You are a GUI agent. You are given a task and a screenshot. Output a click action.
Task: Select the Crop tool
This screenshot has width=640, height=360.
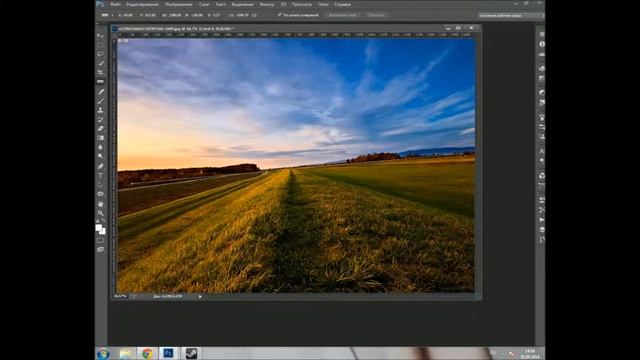pos(100,72)
